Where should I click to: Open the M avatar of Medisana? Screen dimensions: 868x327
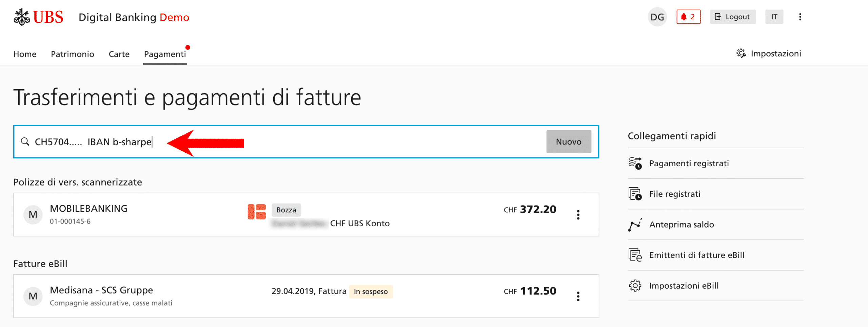(x=33, y=296)
